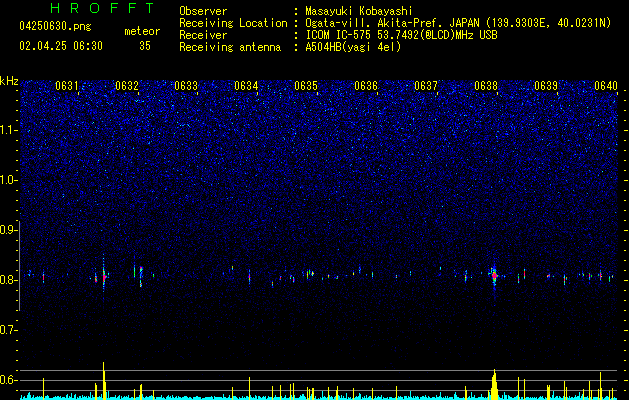
Task: Click the 0640 time marker
Action: tap(606, 86)
